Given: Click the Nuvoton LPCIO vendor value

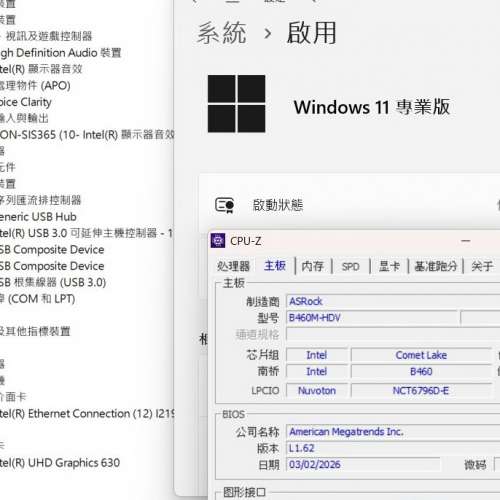Looking at the screenshot, I should click(x=317, y=390).
